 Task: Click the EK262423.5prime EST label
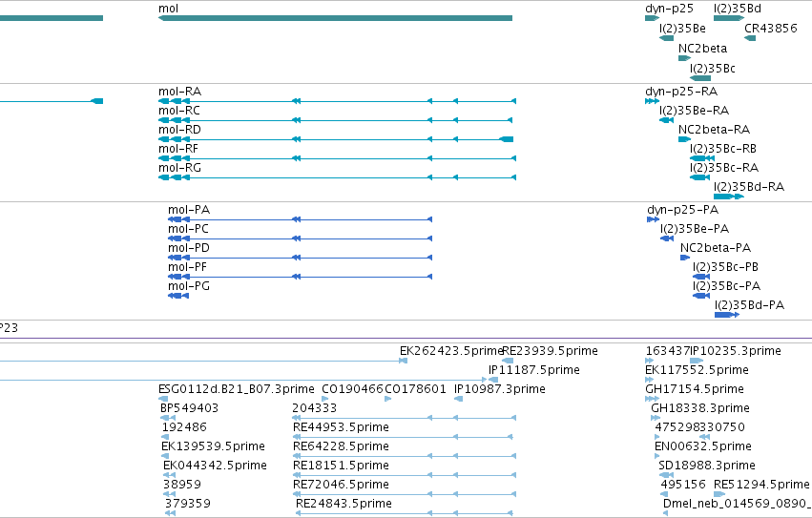pyautogui.click(x=451, y=352)
